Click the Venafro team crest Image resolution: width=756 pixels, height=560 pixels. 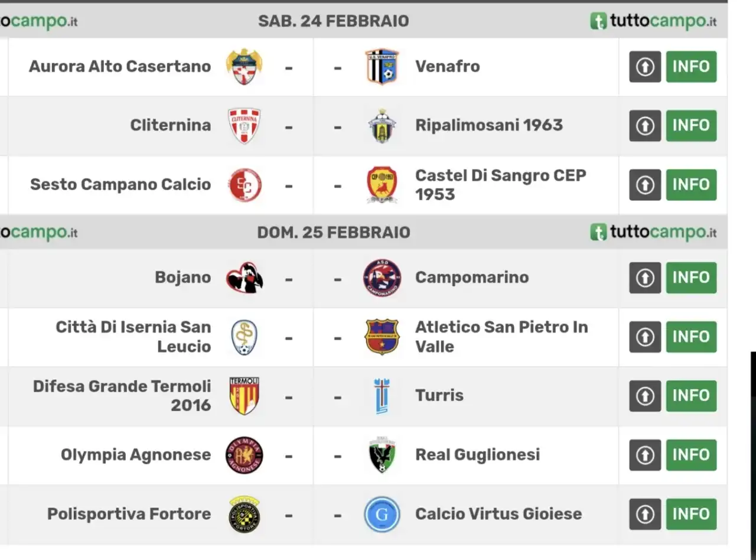[382, 66]
